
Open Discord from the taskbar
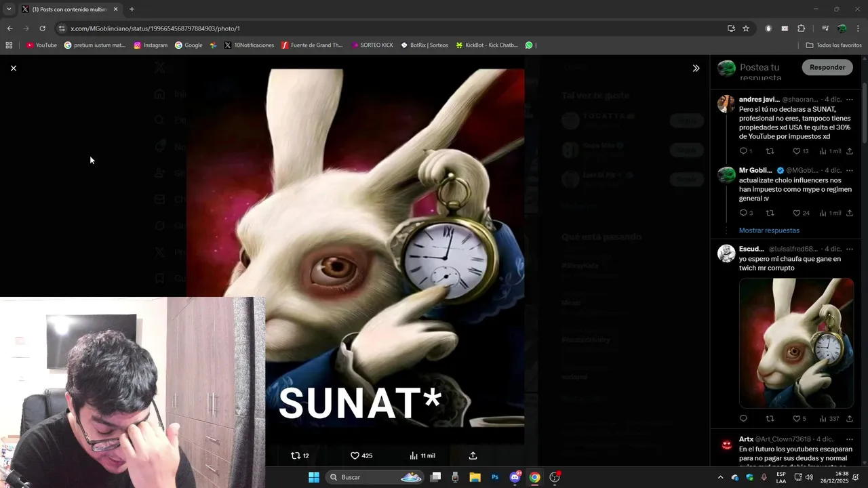click(515, 477)
